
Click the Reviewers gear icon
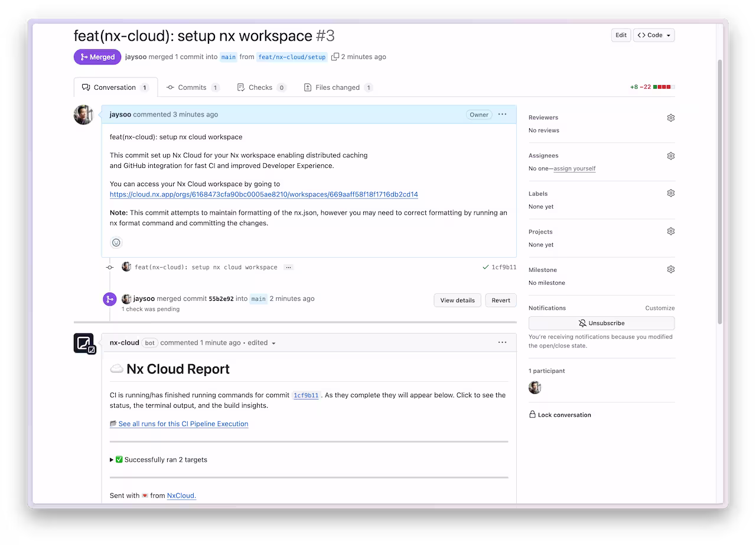670,118
